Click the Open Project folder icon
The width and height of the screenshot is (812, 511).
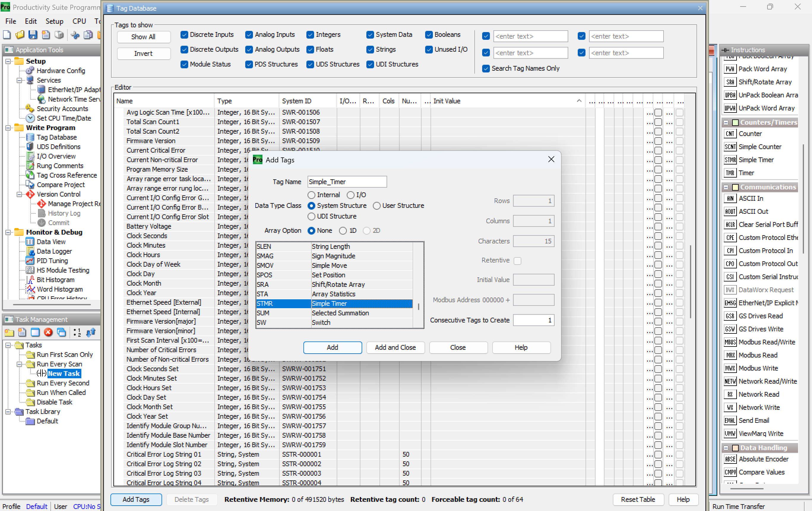pyautogui.click(x=20, y=35)
